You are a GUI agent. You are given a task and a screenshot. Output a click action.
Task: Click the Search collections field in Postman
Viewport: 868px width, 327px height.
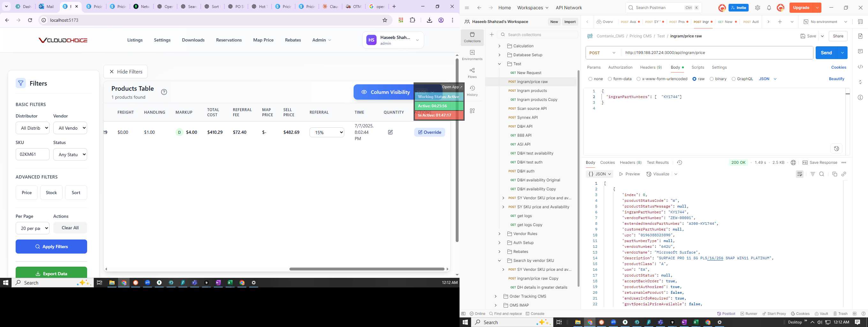coord(538,34)
